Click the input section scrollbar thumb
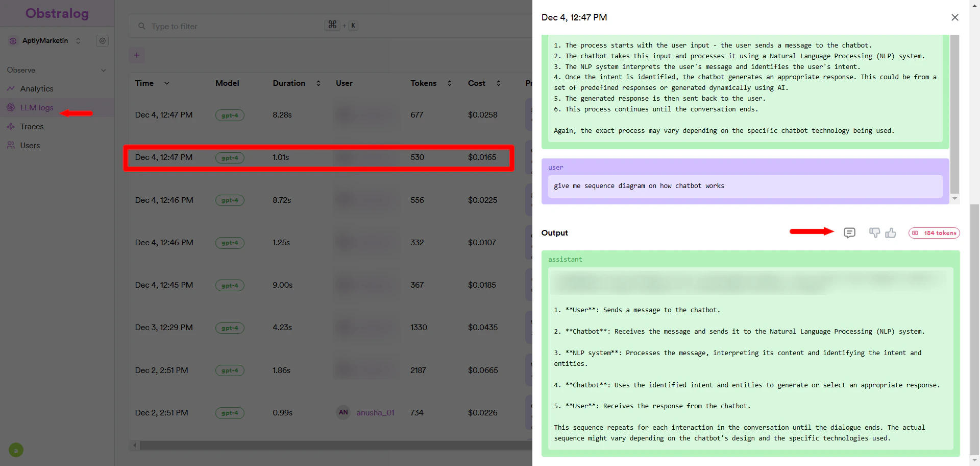The image size is (980, 466). point(955,114)
